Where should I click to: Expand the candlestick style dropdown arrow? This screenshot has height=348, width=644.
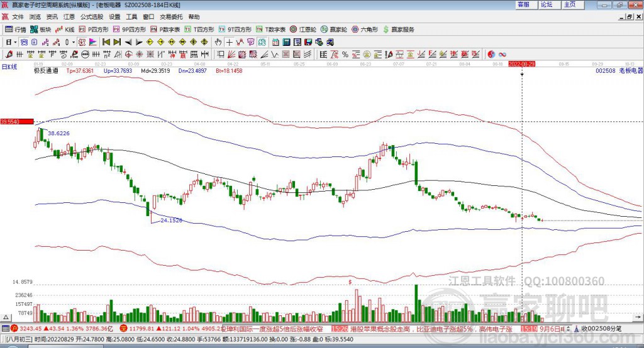(x=74, y=42)
